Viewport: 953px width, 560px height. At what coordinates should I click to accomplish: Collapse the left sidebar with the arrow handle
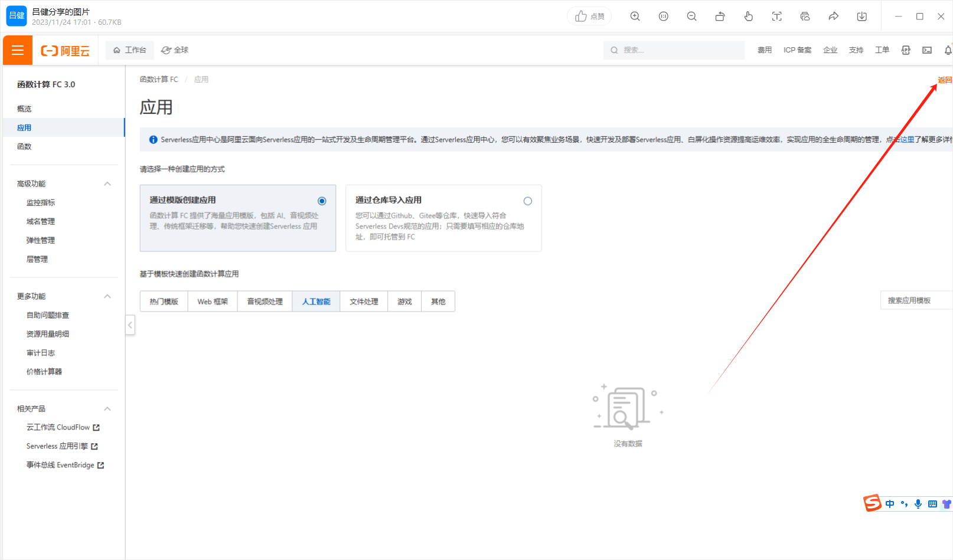(130, 325)
